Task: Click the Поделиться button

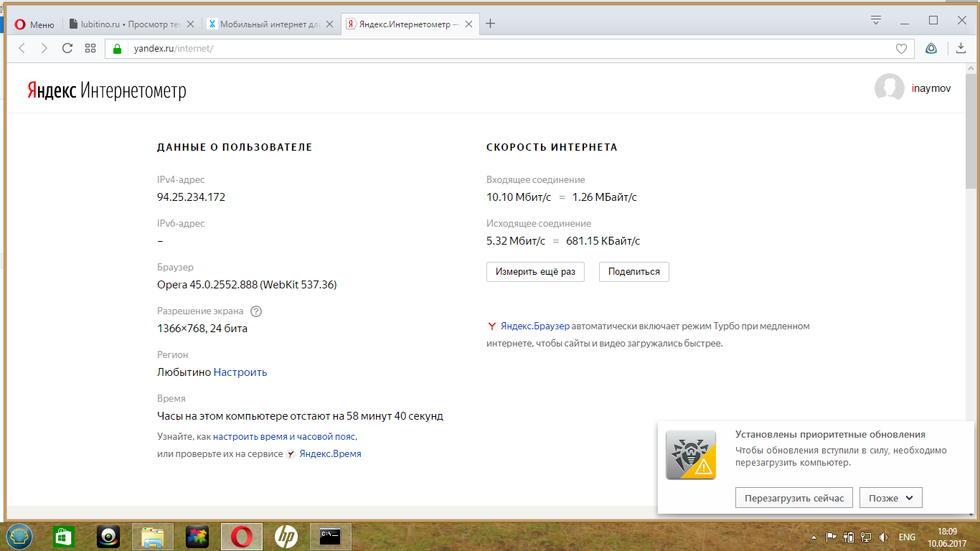Action: point(633,272)
